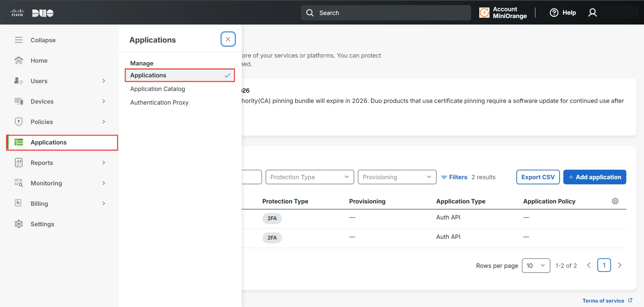Image resolution: width=644 pixels, height=307 pixels.
Task: Click the Add application button
Action: tap(595, 177)
